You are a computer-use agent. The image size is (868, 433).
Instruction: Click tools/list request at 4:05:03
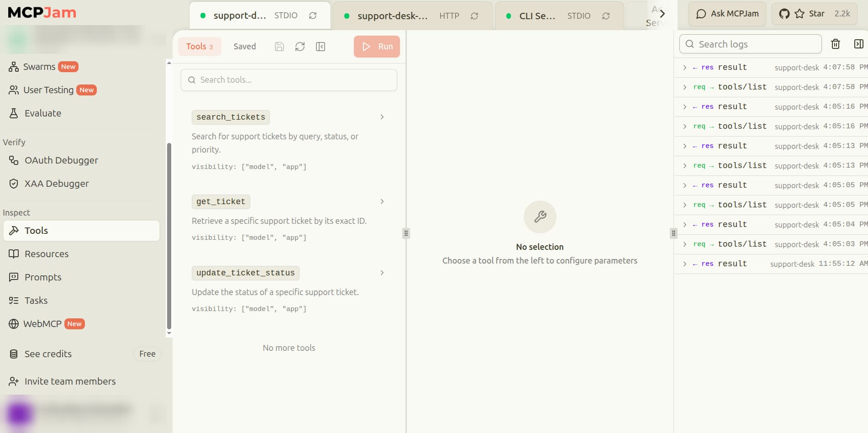(771, 244)
